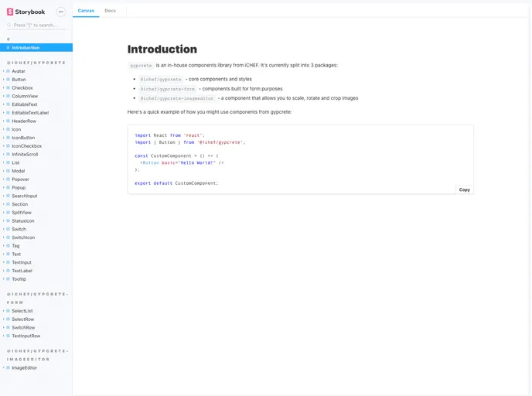Click the StatusIcon folder icon
The image size is (532, 396).
pos(9,221)
